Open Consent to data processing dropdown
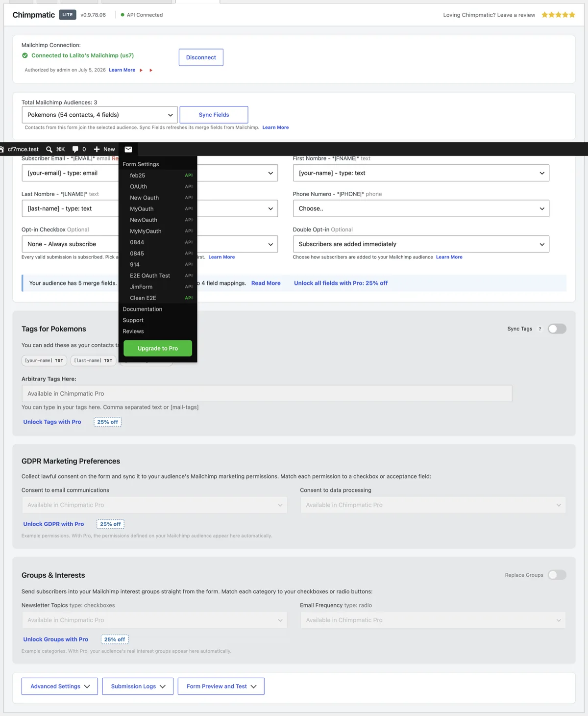Screen dimensions: 588x716 click(x=433, y=505)
